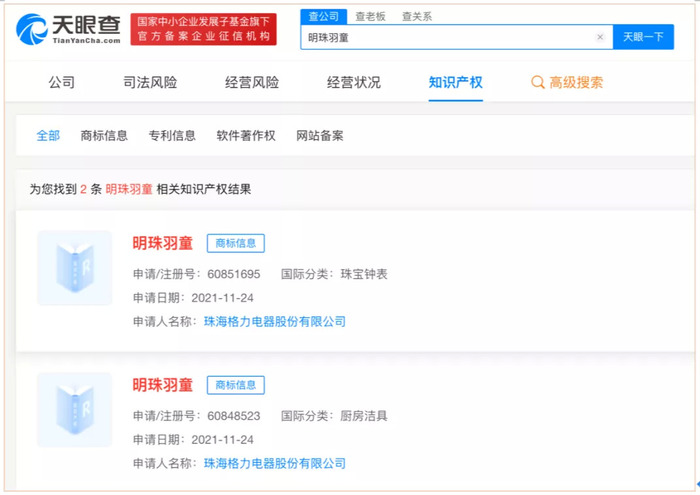700x495 pixels.
Task: Click the 珠宝钟表 classification text
Action: click(x=364, y=274)
